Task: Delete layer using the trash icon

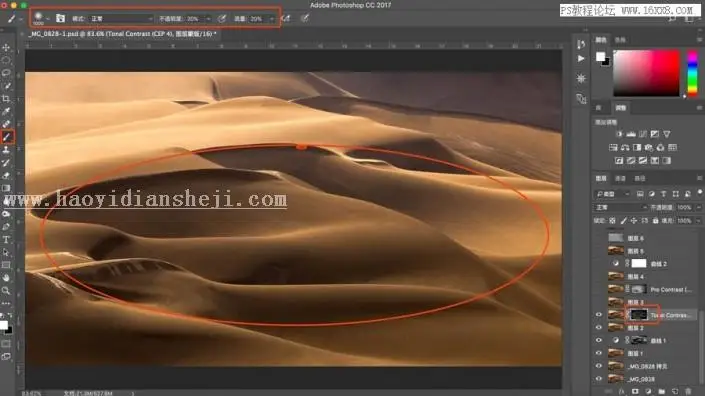Action: pos(688,392)
